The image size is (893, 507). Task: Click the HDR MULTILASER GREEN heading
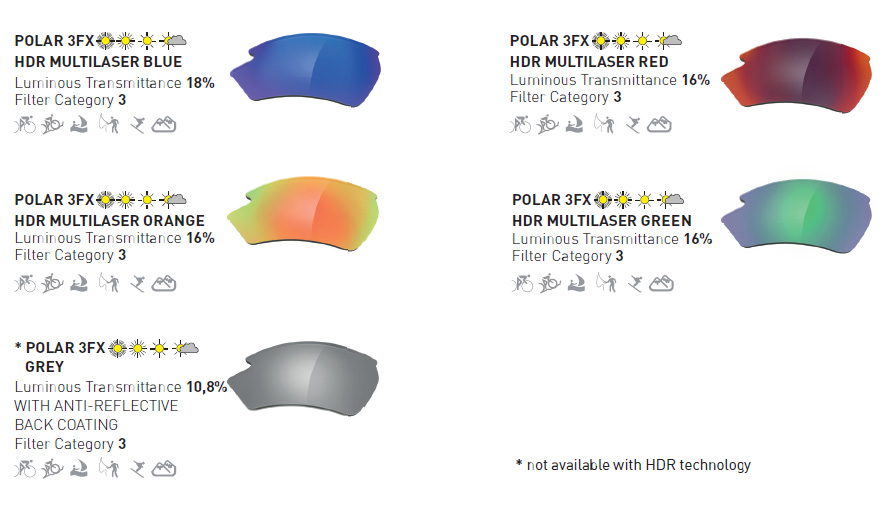[x=601, y=220]
